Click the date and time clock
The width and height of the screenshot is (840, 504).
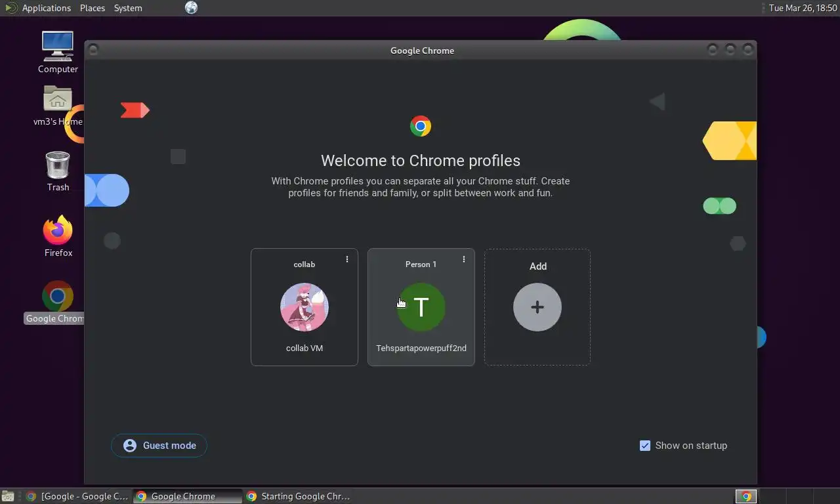[803, 8]
